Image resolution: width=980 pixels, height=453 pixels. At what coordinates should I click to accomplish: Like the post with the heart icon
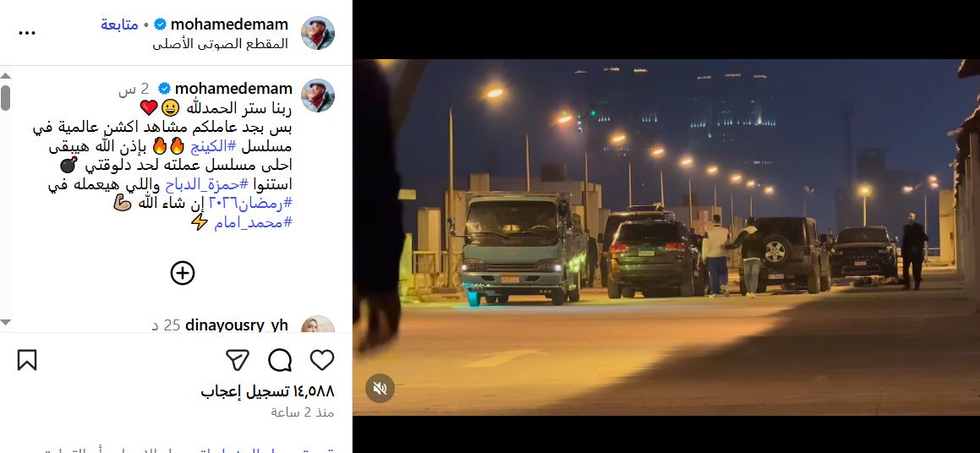[x=322, y=360]
